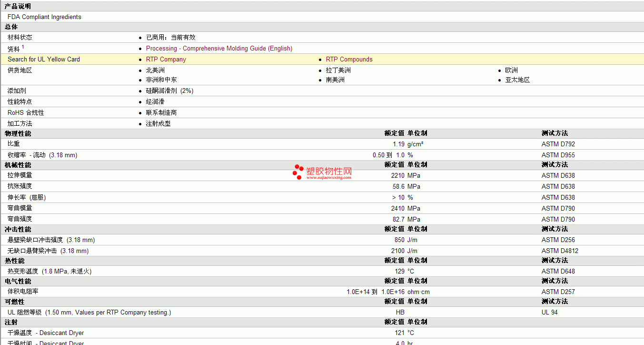Select the 热变形温度 value 129
This screenshot has height=345, width=644.
[400, 272]
